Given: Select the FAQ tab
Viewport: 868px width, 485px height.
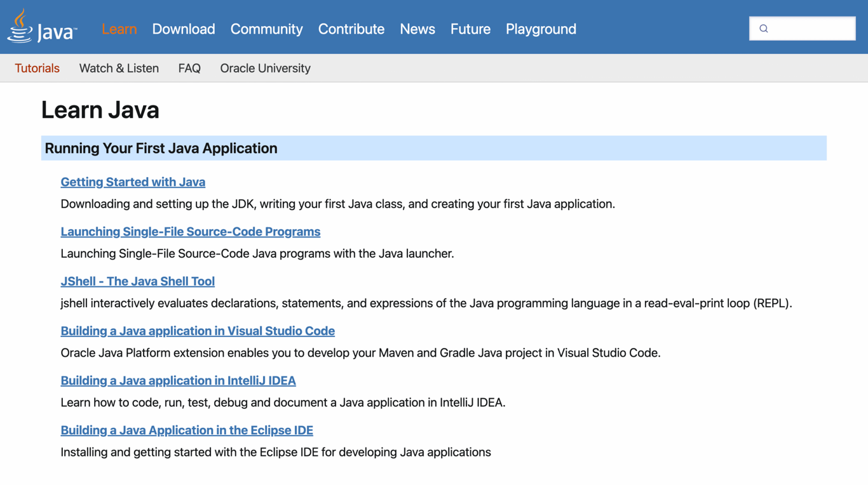Looking at the screenshot, I should pos(189,68).
